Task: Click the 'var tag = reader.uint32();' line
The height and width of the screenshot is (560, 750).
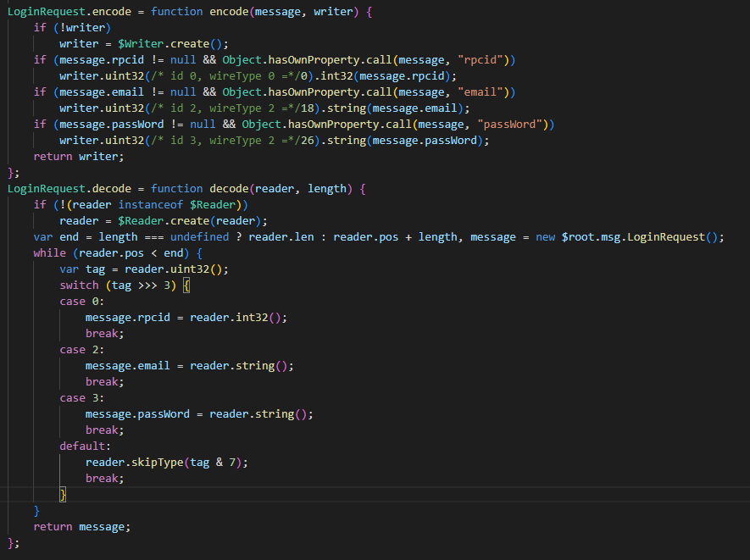Action: (144, 269)
